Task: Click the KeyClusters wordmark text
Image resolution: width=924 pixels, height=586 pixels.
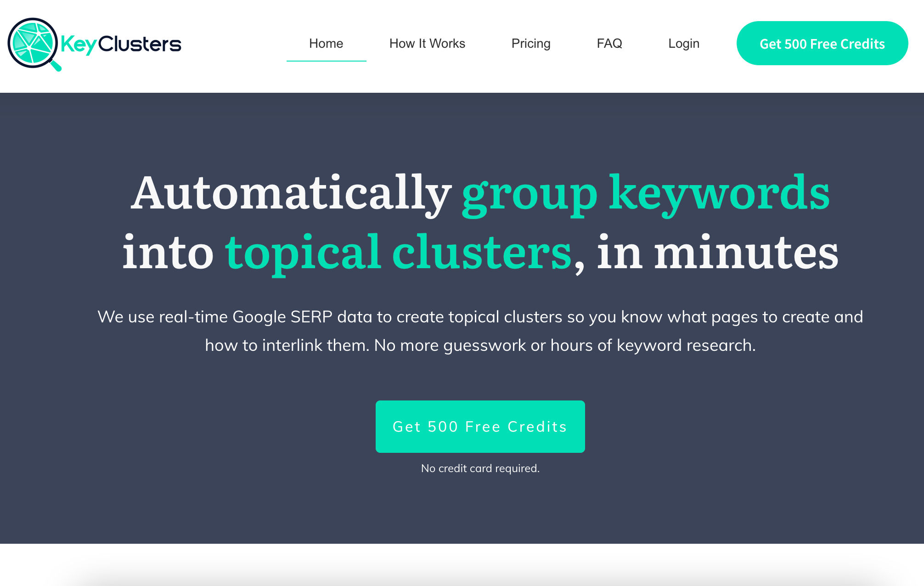Action: [x=121, y=45]
